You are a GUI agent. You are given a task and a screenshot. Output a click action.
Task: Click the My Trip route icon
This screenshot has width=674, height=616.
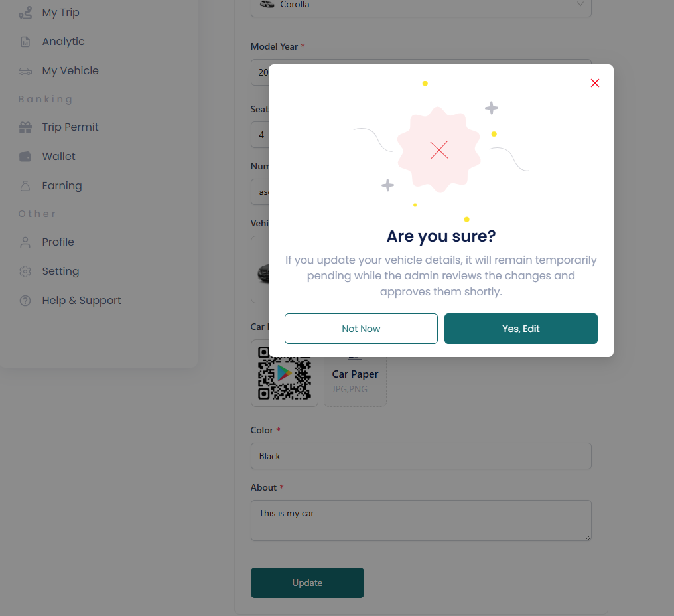coord(25,13)
